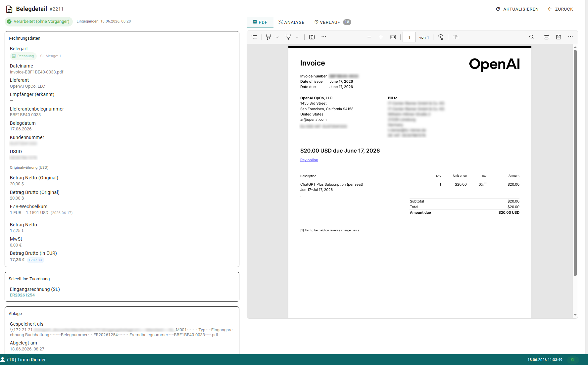
Task: Select the PDF draw pen tool
Action: coord(288,37)
